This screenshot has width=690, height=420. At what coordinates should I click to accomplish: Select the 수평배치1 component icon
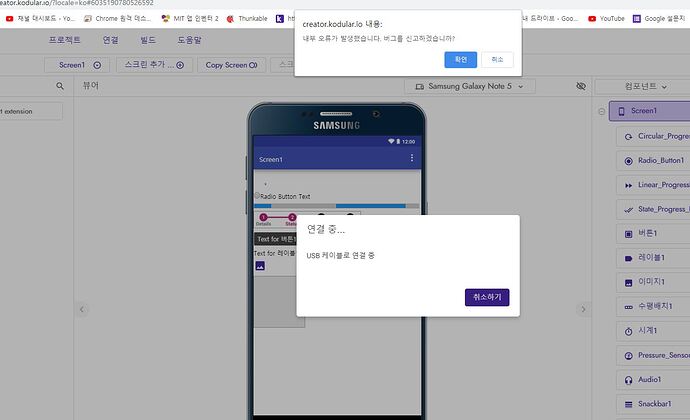pyautogui.click(x=628, y=307)
